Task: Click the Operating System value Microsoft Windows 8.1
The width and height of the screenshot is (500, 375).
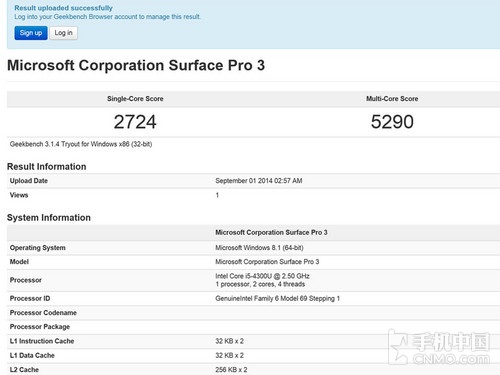Action: pos(259,248)
